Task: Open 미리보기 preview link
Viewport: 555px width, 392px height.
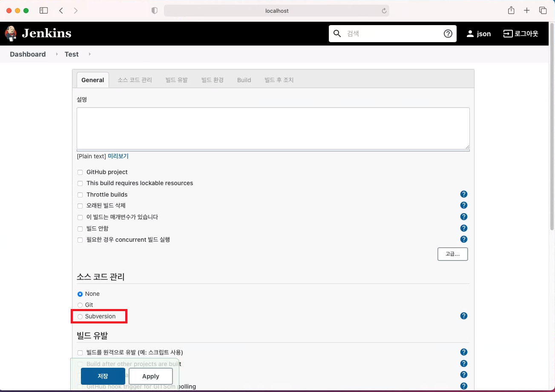Action: point(118,156)
